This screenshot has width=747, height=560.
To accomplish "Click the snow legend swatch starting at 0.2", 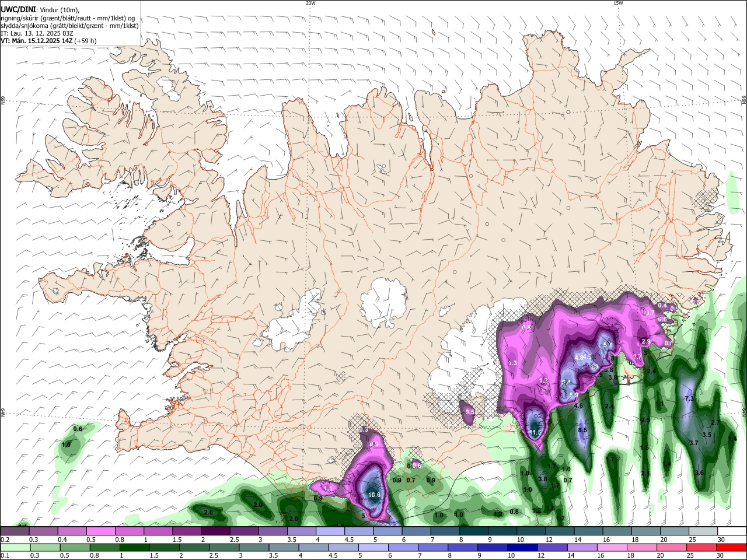I will [x=15, y=531].
